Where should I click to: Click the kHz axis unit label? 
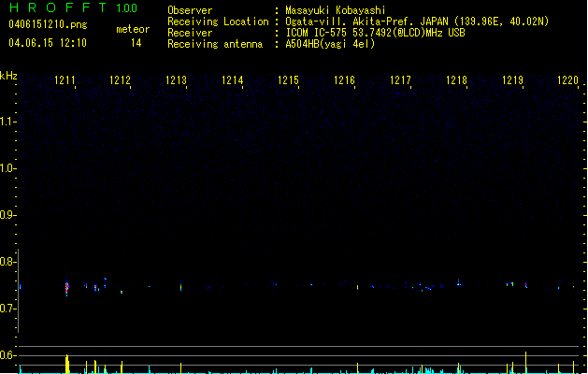point(8,76)
